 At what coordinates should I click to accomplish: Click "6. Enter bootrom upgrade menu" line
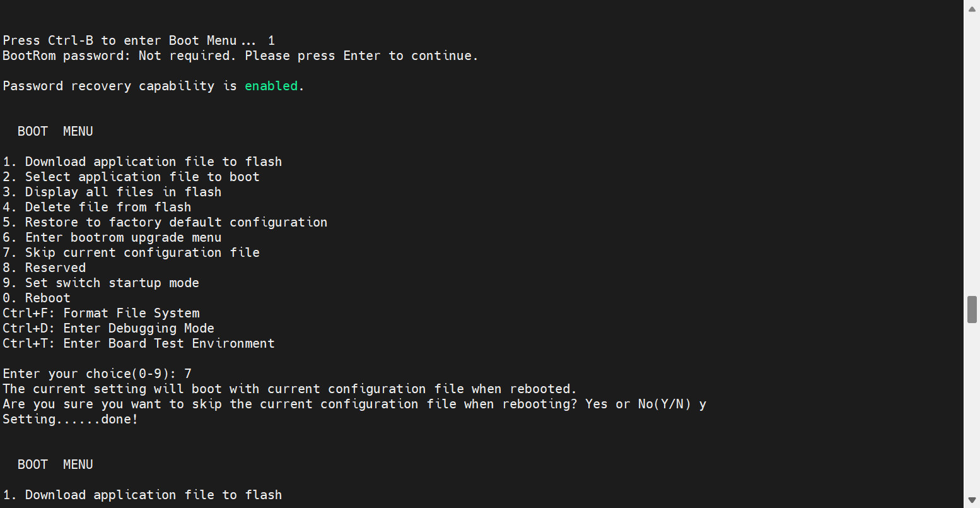coord(112,237)
